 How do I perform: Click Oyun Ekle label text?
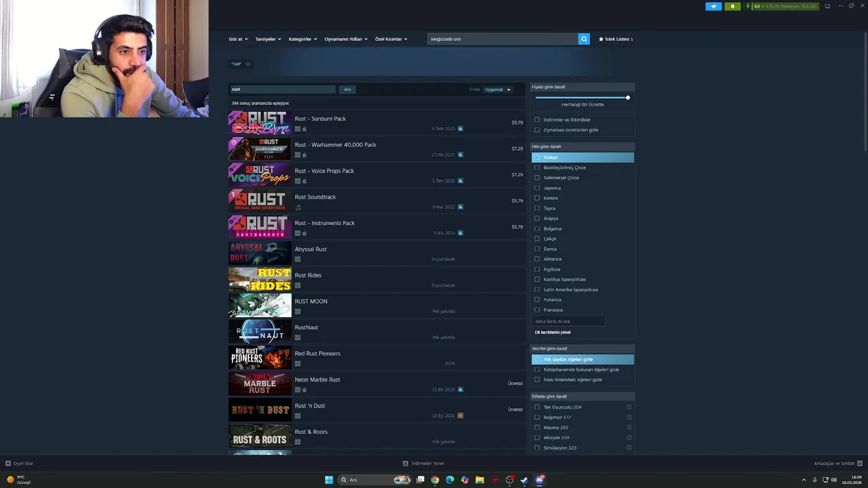(x=23, y=464)
